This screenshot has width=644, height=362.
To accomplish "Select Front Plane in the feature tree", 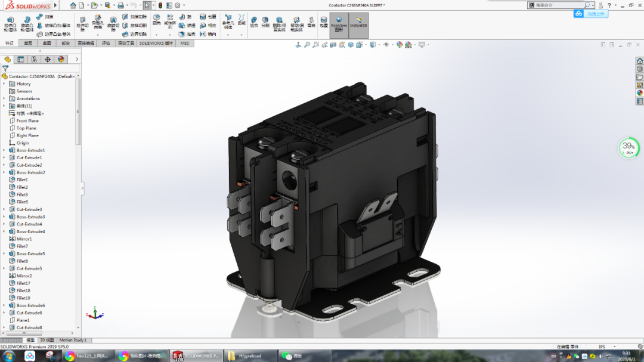I will pos(27,121).
